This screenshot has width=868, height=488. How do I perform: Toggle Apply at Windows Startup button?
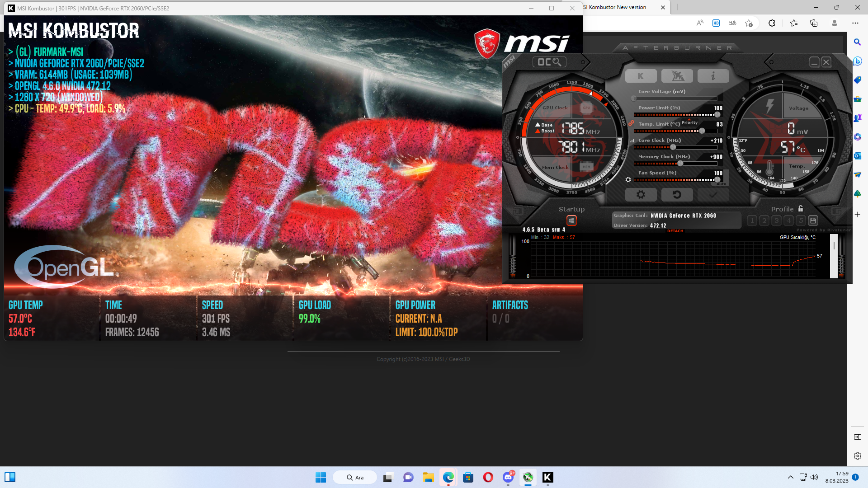571,221
